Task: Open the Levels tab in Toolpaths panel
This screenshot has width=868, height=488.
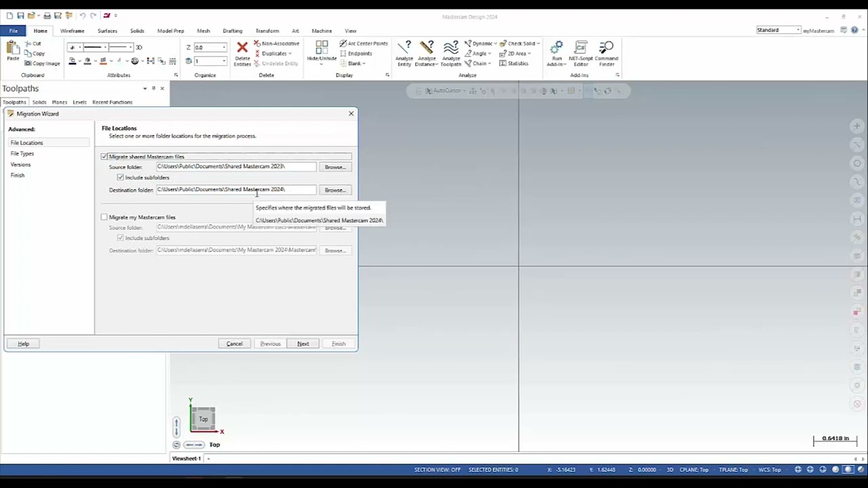Action: (79, 102)
